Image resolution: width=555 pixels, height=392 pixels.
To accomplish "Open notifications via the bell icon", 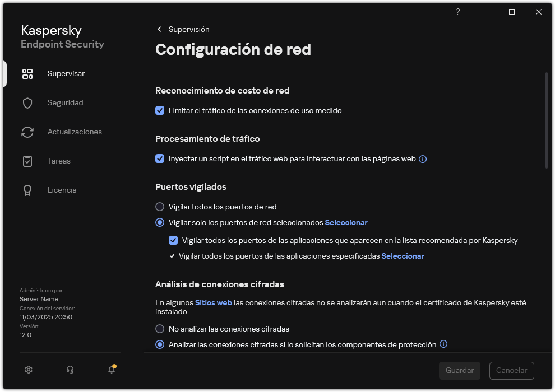I will (x=111, y=370).
